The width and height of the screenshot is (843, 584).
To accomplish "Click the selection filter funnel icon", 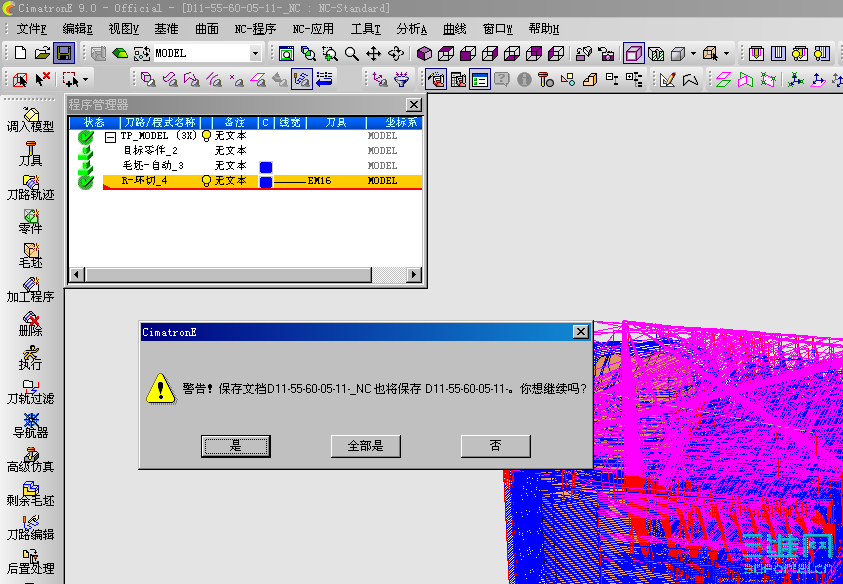I will (x=401, y=80).
